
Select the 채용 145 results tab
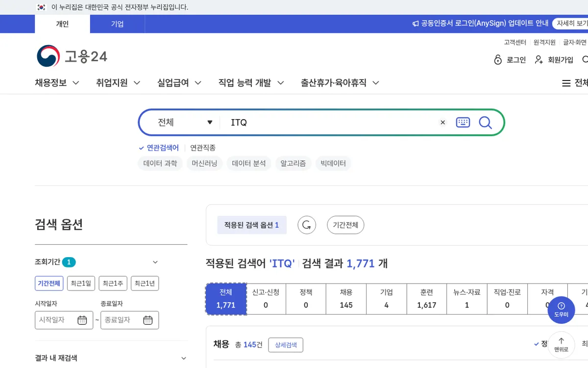346,298
